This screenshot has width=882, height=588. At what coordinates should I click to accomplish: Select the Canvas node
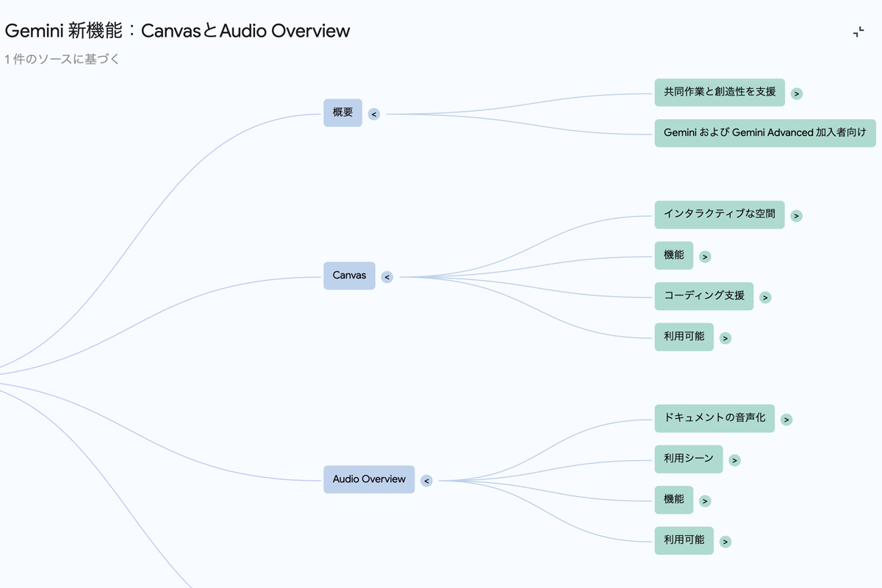(349, 276)
